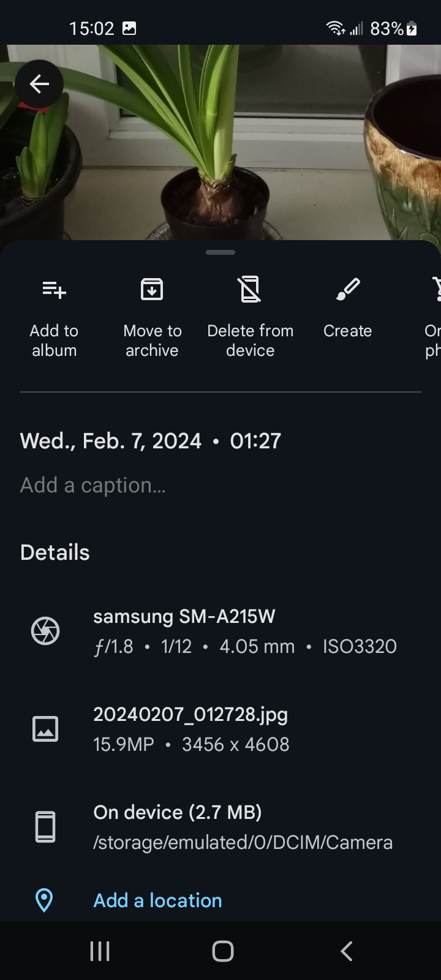The height and width of the screenshot is (980, 441).
Task: Tap the filename 20240207_012728.jpg
Action: 190,715
